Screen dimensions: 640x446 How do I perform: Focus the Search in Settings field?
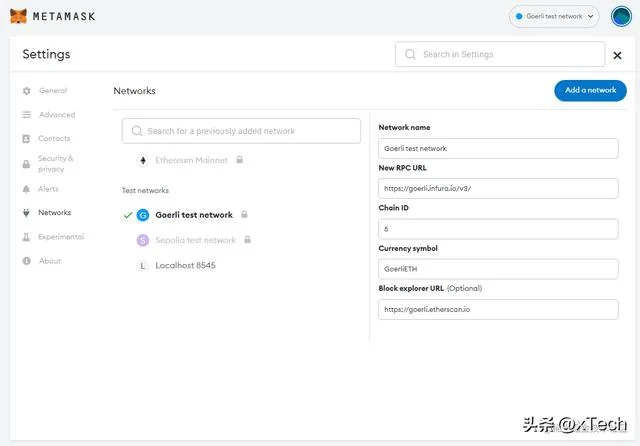click(x=500, y=54)
